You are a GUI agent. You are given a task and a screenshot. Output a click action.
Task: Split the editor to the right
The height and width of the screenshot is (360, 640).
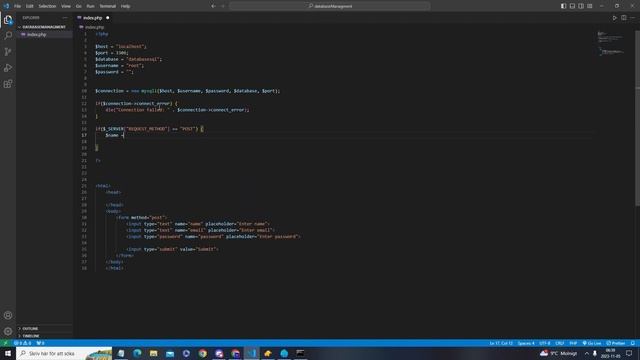click(x=624, y=18)
